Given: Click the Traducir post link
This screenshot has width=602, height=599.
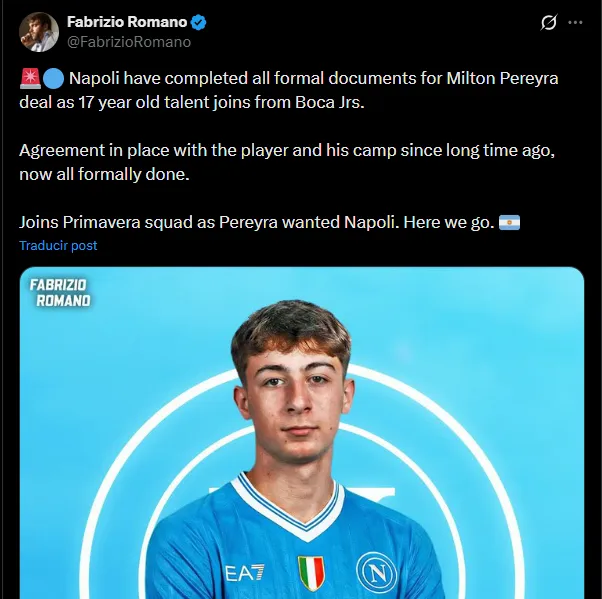Looking at the screenshot, I should (x=58, y=245).
